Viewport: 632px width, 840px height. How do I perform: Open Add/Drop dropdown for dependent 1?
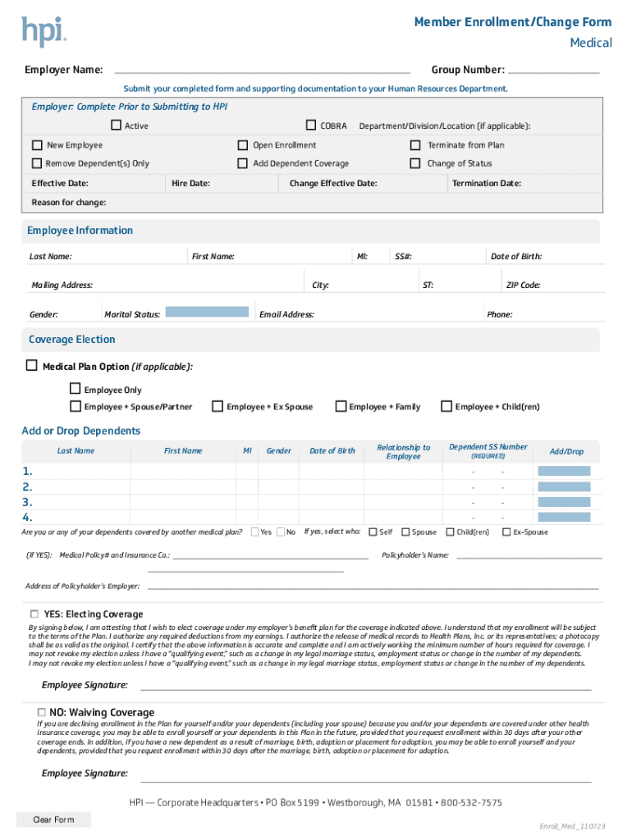(x=564, y=471)
